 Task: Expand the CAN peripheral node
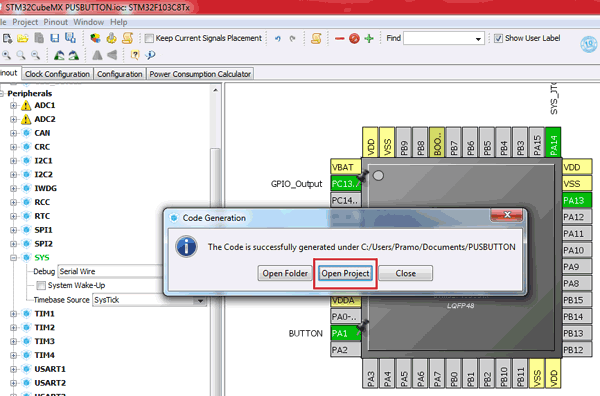(x=13, y=133)
